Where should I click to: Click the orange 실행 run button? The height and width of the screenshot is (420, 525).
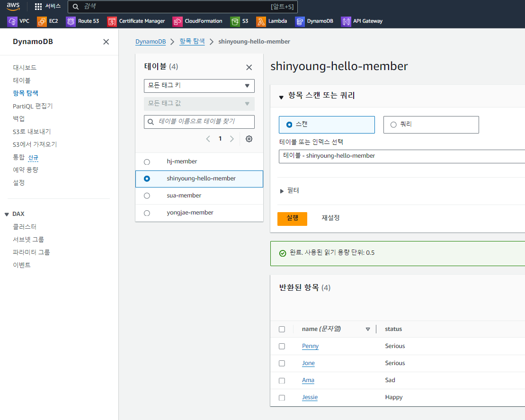pos(292,219)
